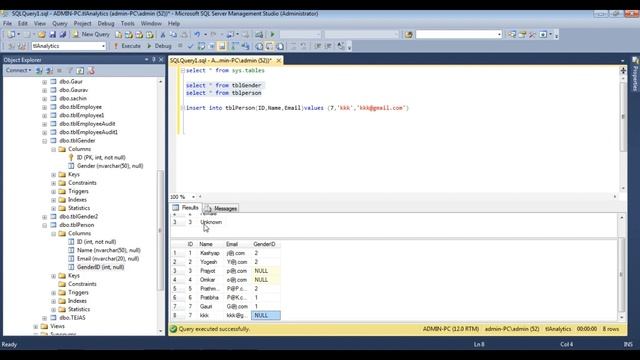Click Specify Values for Template Parameters icon
The width and height of the screenshot is (640, 360).
(341, 46)
